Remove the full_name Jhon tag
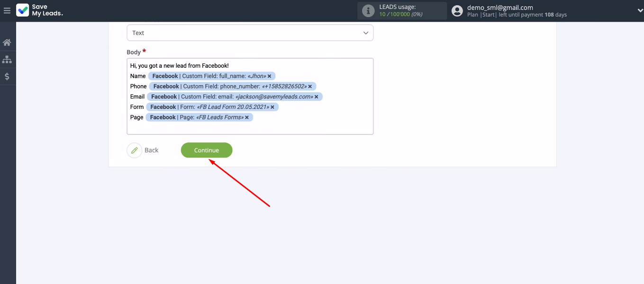644x284 pixels. click(269, 76)
